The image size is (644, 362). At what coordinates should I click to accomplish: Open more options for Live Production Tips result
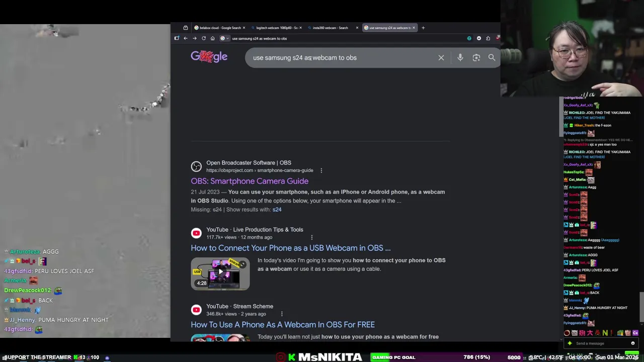(x=311, y=237)
